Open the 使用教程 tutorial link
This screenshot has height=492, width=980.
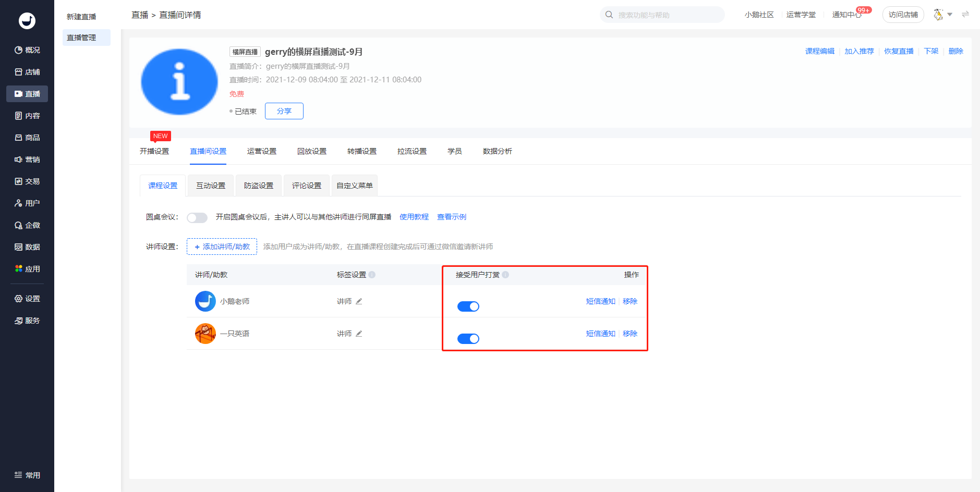pyautogui.click(x=414, y=217)
